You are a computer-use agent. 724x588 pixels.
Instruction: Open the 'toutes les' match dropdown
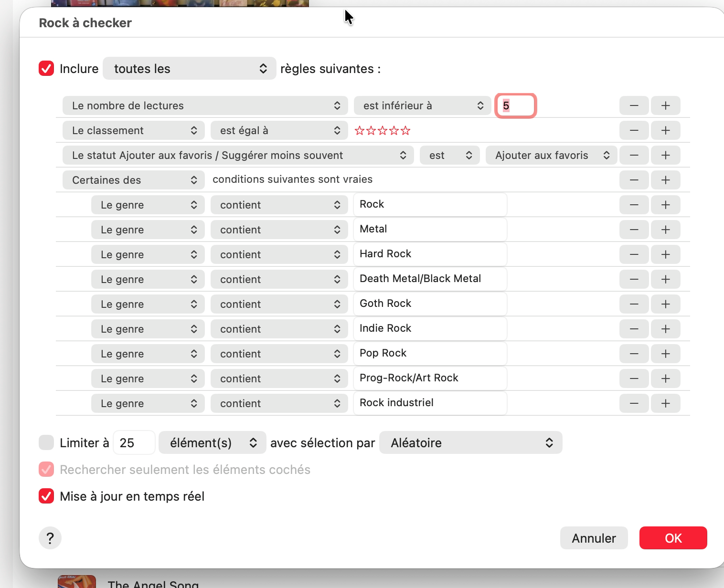pos(189,68)
